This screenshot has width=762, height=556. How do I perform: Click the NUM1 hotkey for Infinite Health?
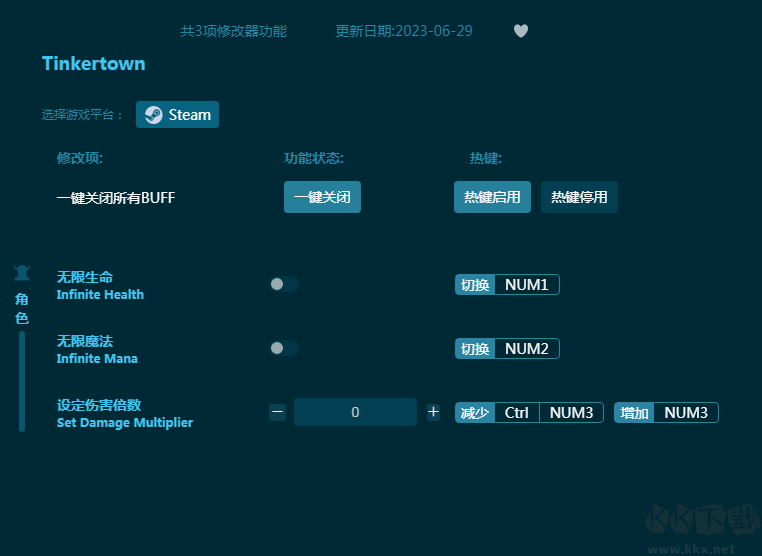pyautogui.click(x=527, y=284)
